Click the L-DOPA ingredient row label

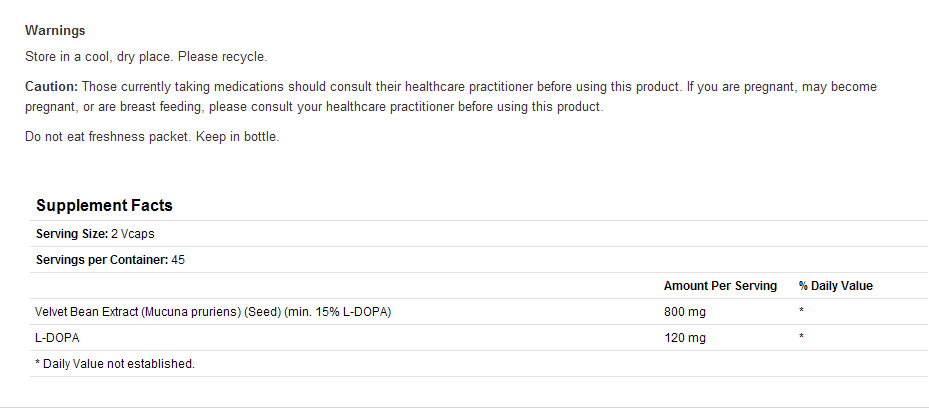click(57, 338)
